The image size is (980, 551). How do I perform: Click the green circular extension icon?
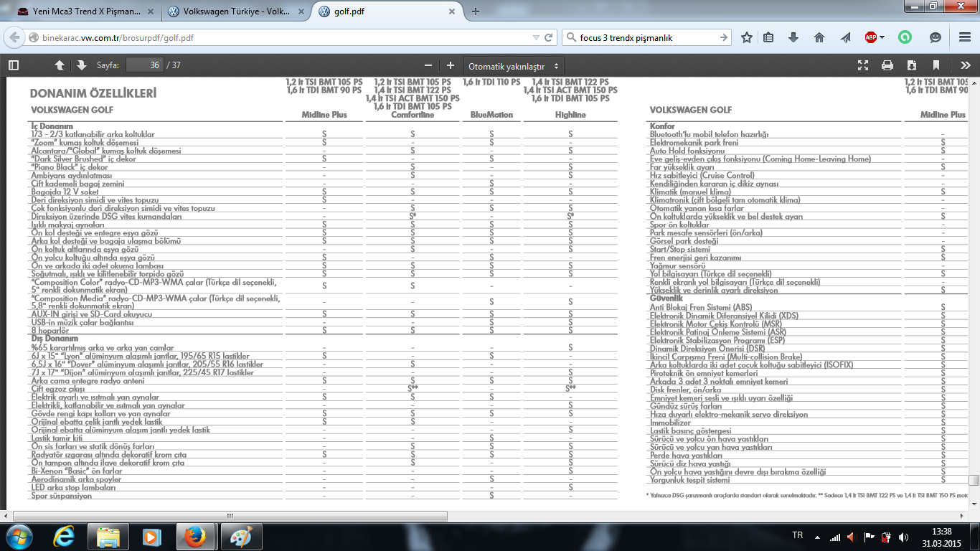point(906,37)
